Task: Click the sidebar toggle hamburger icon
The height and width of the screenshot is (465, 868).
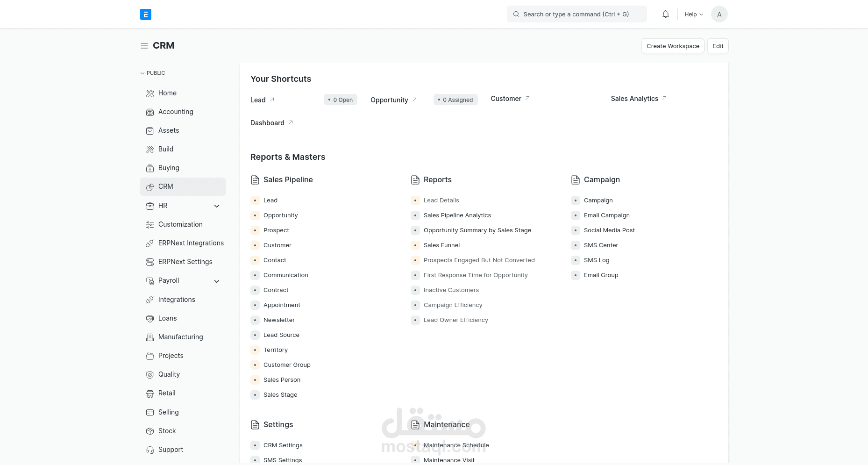Action: coord(144,45)
